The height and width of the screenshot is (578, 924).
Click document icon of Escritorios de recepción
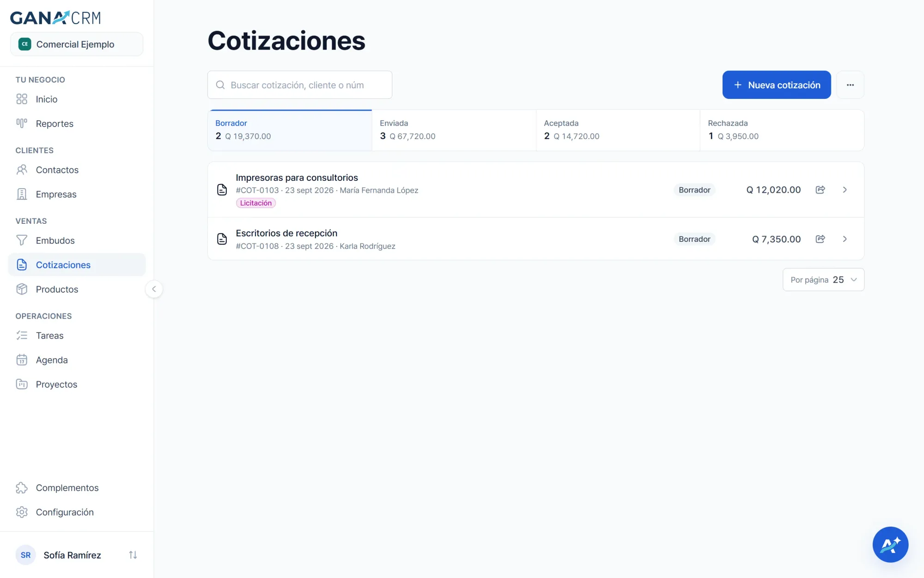222,239
